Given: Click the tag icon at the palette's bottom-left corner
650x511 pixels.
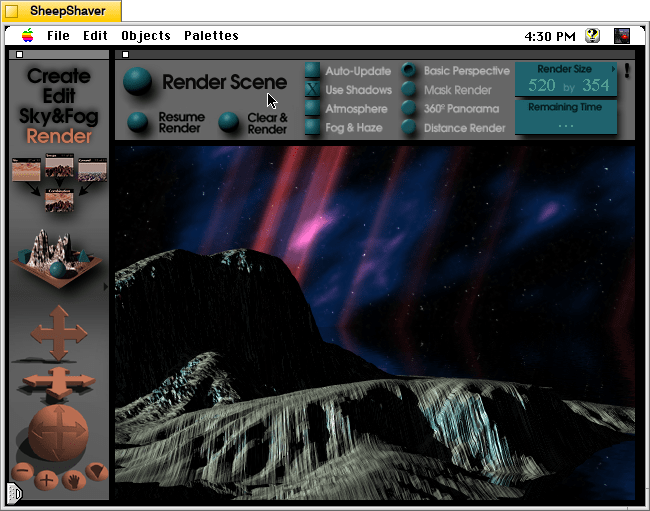Looking at the screenshot, I should pyautogui.click(x=15, y=493).
